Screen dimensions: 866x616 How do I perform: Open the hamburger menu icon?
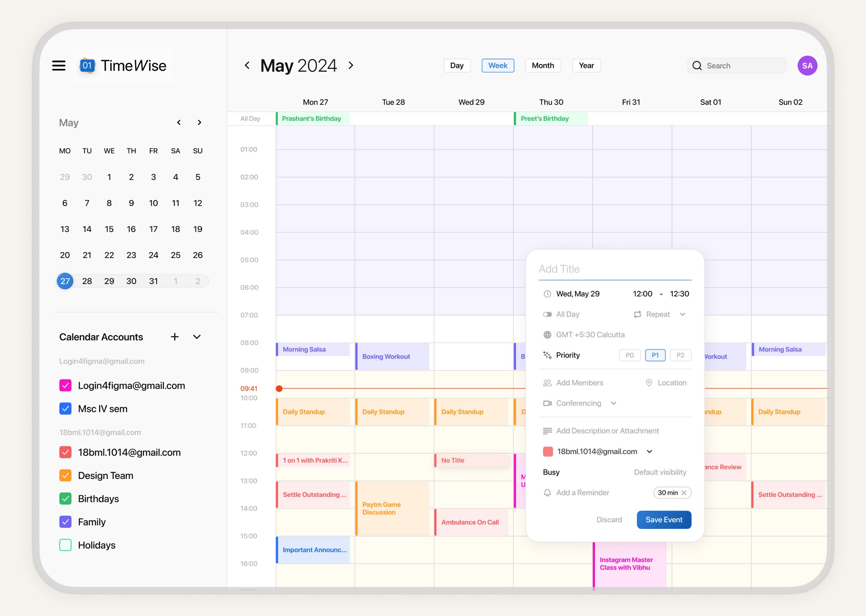59,65
